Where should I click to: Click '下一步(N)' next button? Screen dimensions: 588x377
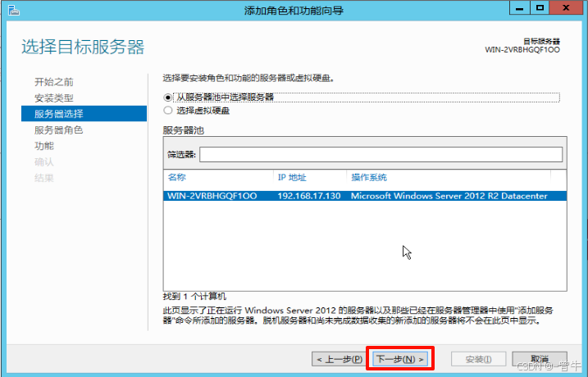click(400, 359)
